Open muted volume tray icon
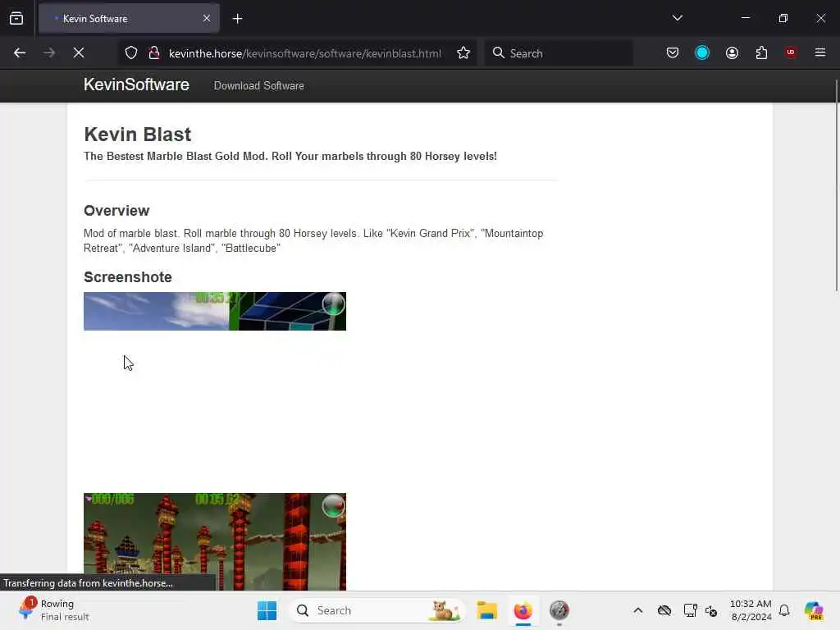The height and width of the screenshot is (630, 840). (711, 610)
